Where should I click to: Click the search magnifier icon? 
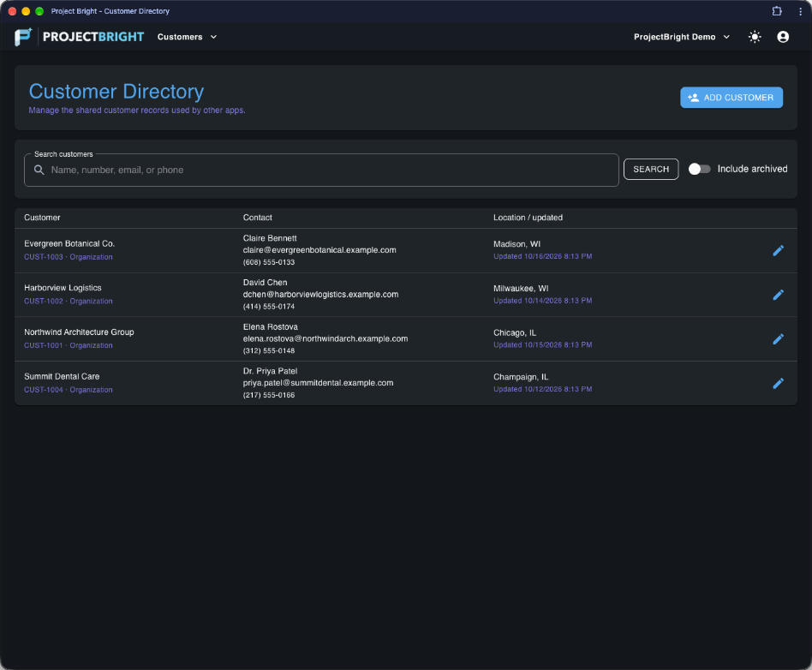[39, 170]
